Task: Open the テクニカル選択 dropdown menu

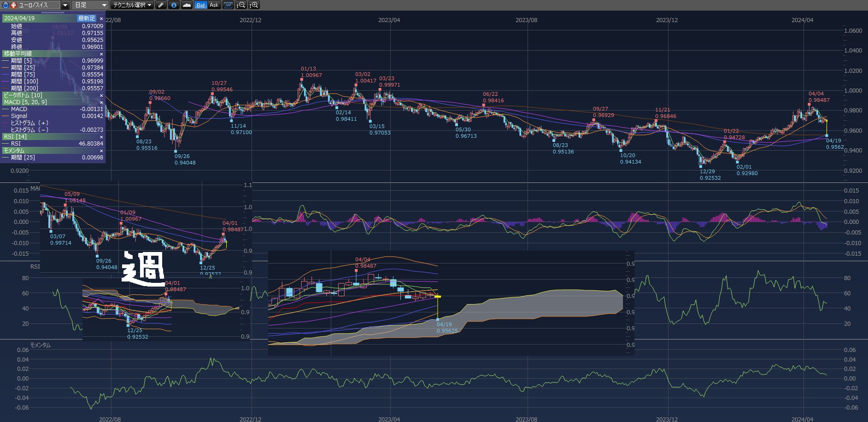Action: click(133, 5)
